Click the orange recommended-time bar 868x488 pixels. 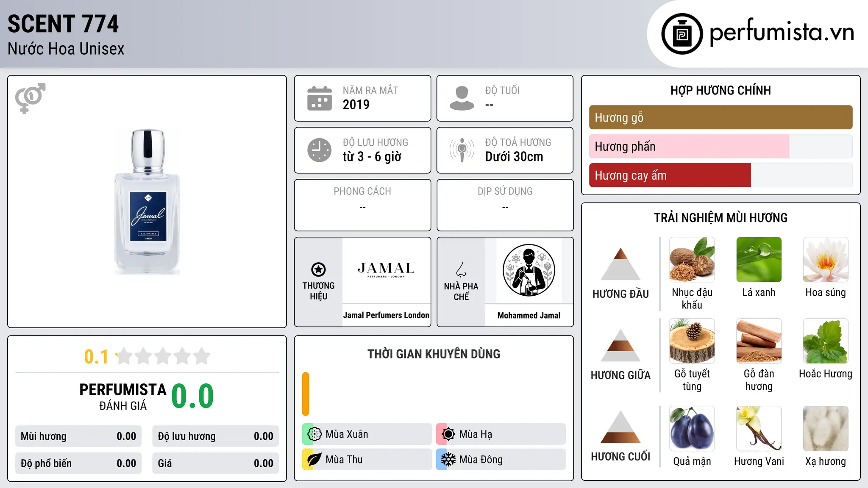306,394
